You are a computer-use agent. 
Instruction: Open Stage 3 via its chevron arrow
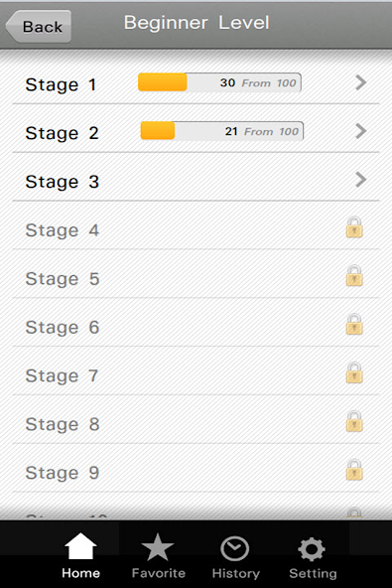tap(360, 179)
